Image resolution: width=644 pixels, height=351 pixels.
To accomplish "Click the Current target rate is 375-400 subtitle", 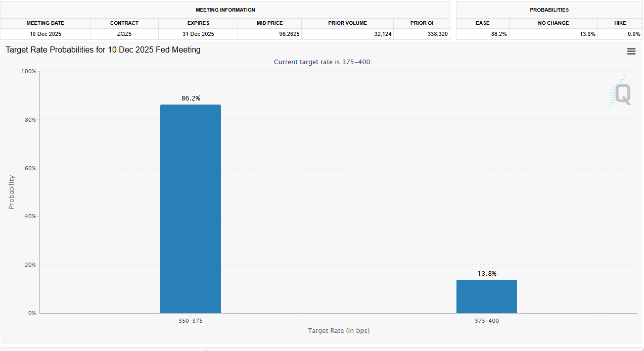I will (322, 62).
